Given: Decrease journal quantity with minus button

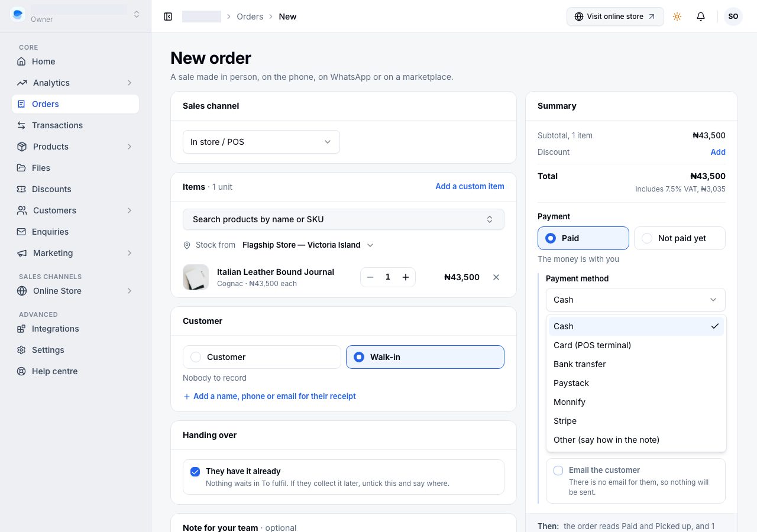Looking at the screenshot, I should pos(370,277).
